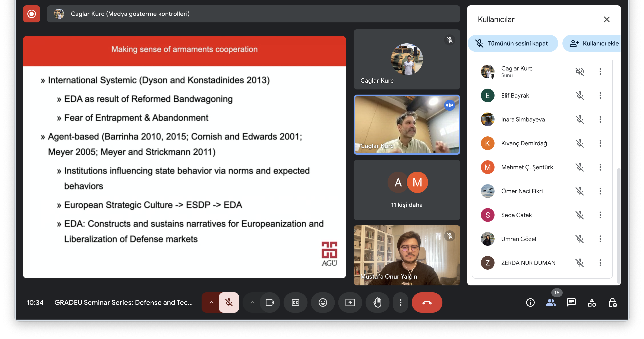The image size is (644, 339).
Task: Open the meeting details info icon
Action: (530, 302)
